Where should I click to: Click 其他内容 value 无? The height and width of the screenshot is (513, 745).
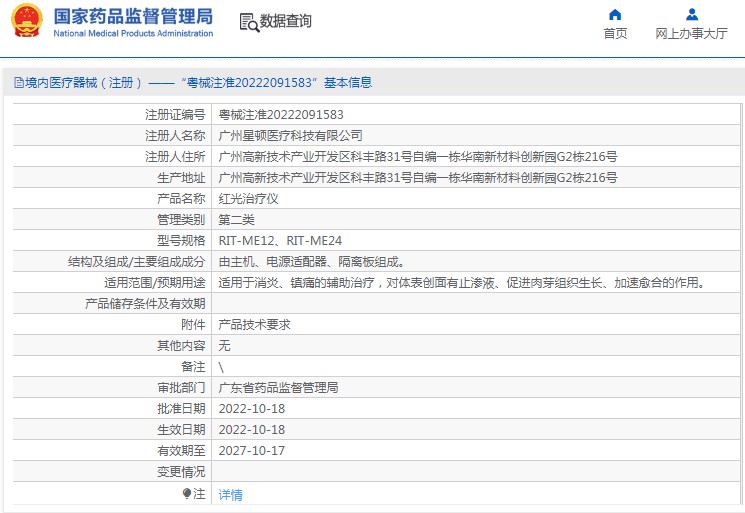pyautogui.click(x=224, y=346)
